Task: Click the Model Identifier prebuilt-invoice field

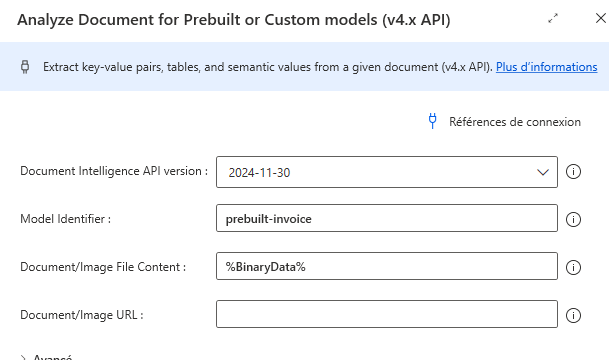Action: (387, 218)
